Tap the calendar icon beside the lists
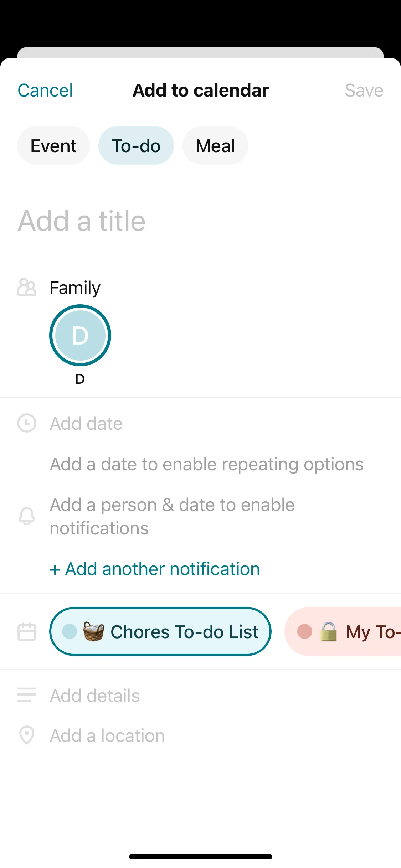This screenshot has width=401, height=868. tap(27, 632)
